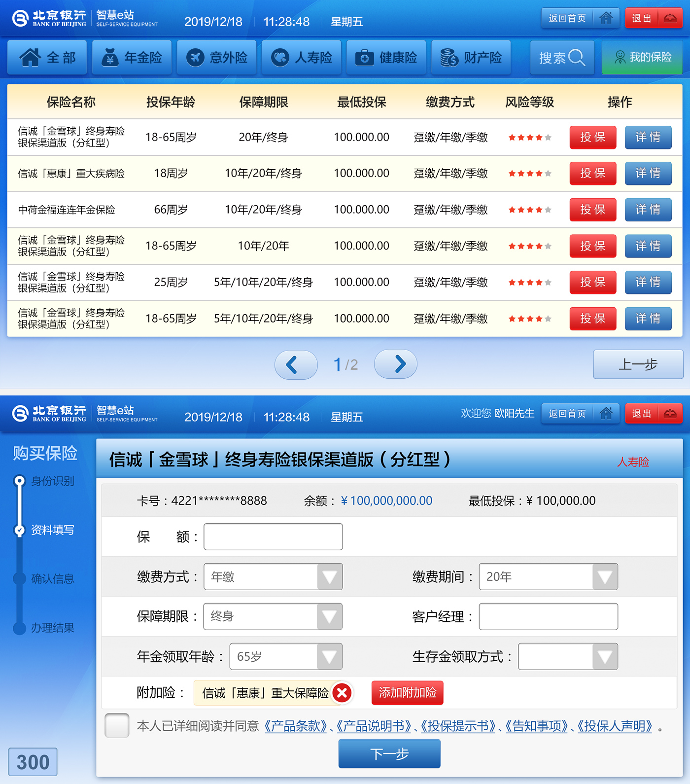This screenshot has width=690, height=784.
Task: Open the 《投保提示书》 link
Action: [x=458, y=726]
